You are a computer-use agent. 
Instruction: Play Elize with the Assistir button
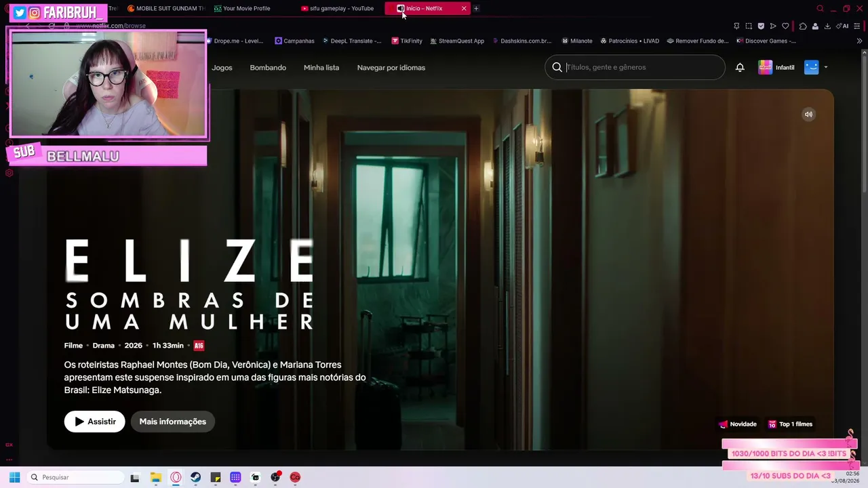pos(94,422)
